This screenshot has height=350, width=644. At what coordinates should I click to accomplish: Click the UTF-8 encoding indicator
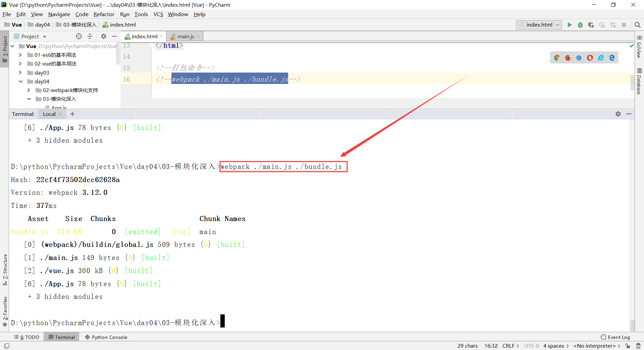tap(532, 346)
